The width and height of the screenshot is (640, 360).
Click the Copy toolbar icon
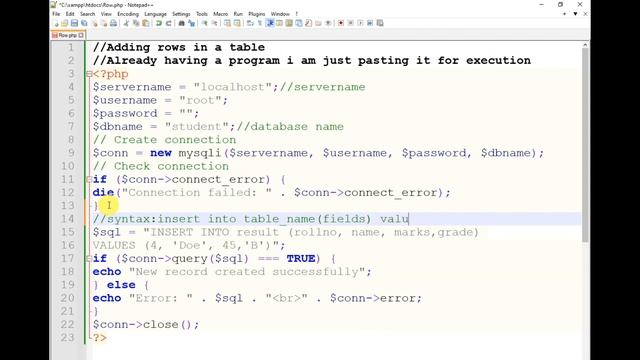(x=136, y=23)
